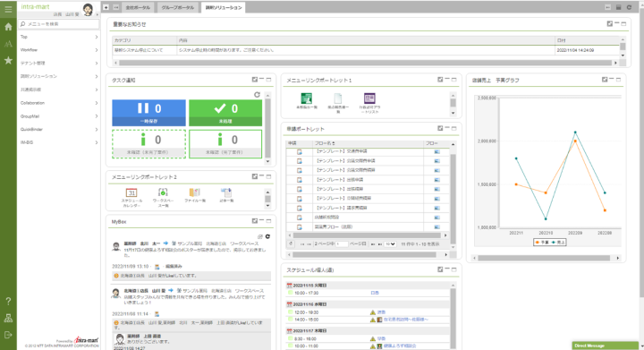Screen dimensions: 644x350
Task: Expand the IM-BIS menu item
Action: coord(59,142)
